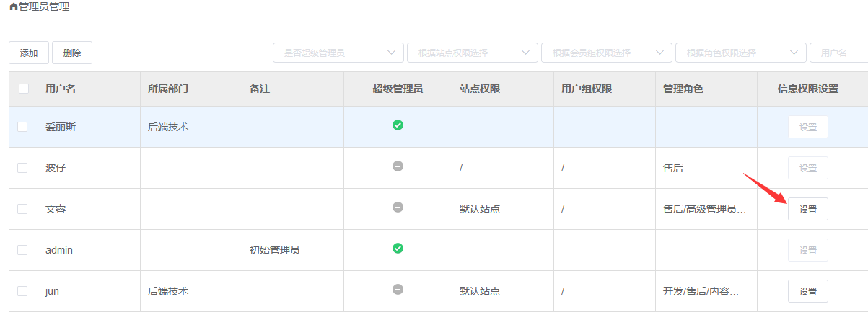The width and height of the screenshot is (868, 312).
Task: Click the 添加 button
Action: (x=29, y=53)
